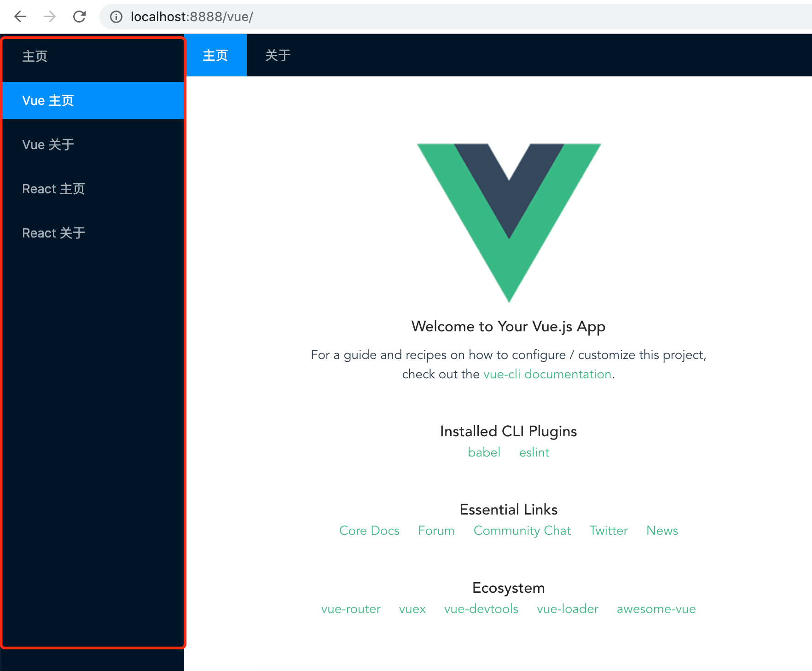Click the site info icon in address bar

(116, 17)
